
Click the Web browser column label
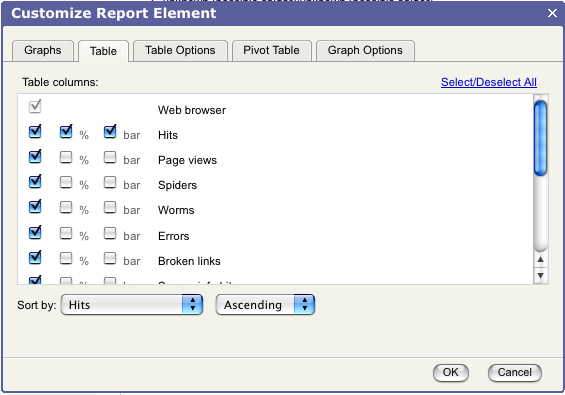(192, 110)
